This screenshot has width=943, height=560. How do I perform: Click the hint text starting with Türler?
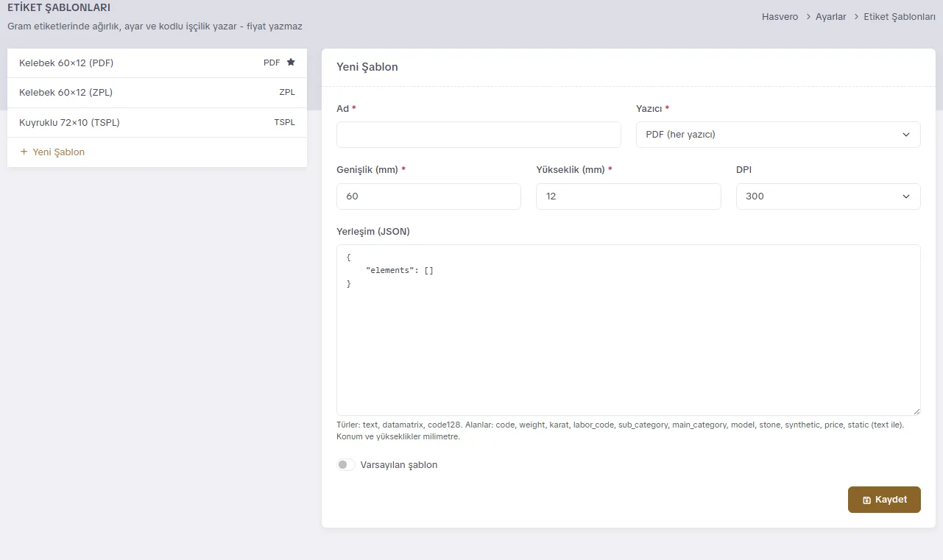tap(620, 430)
